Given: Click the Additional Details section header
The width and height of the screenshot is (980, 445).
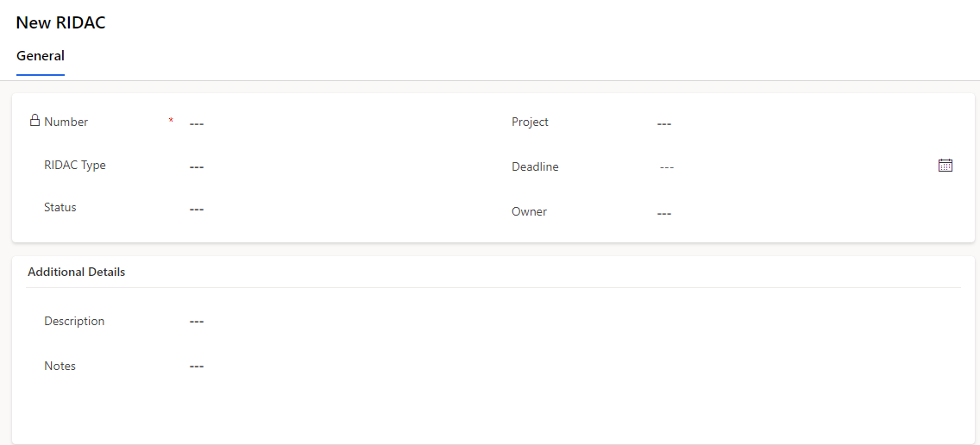Looking at the screenshot, I should click(76, 272).
